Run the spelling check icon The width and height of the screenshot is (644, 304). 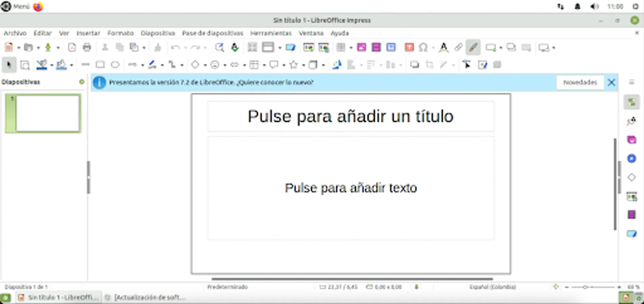(235, 47)
